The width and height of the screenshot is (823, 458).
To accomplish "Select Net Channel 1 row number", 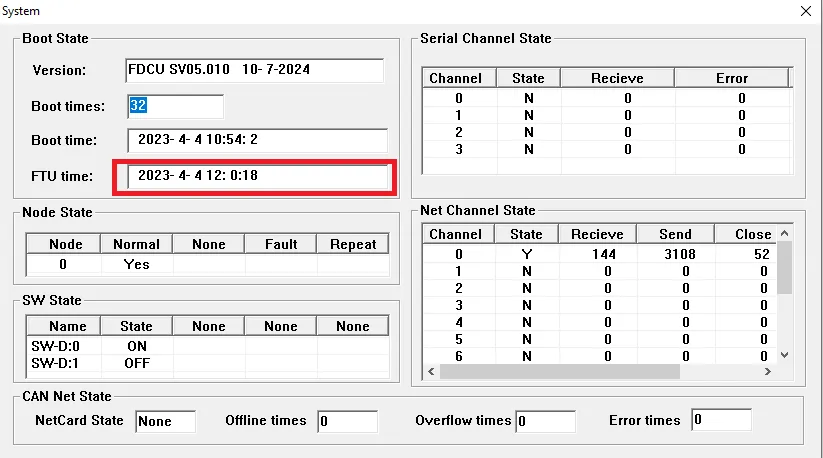I will click(x=459, y=271).
